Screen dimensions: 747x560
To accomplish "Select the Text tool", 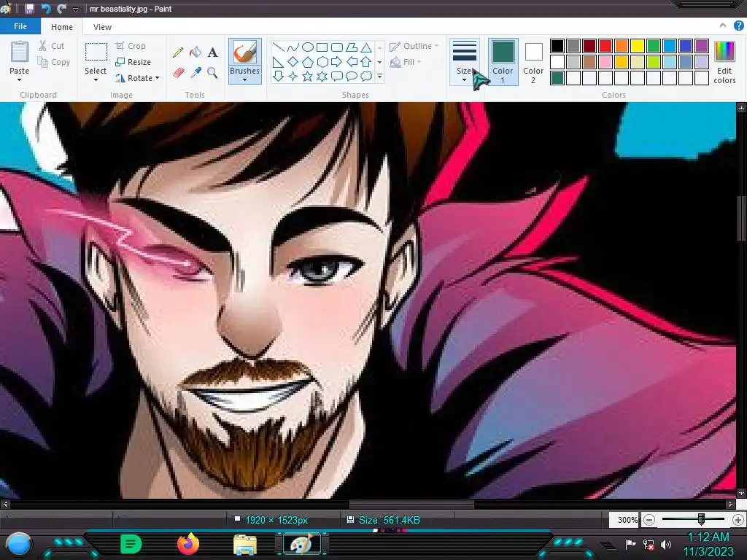I will [x=212, y=52].
